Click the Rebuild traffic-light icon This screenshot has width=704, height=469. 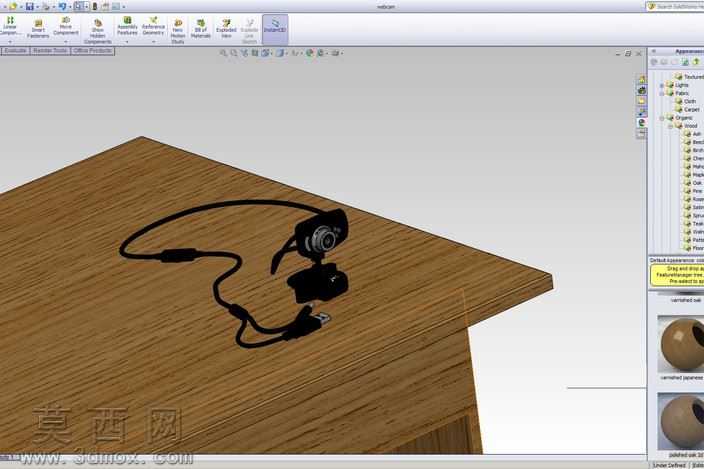pos(95,6)
